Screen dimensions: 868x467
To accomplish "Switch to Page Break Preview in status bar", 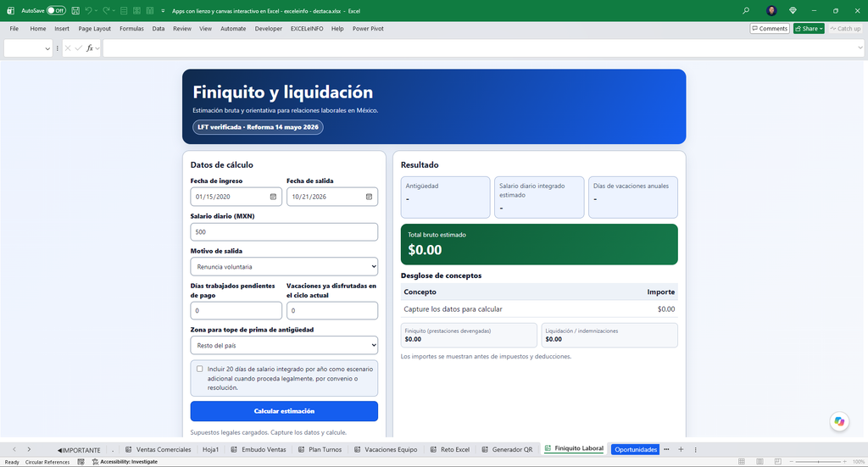I will click(x=778, y=461).
